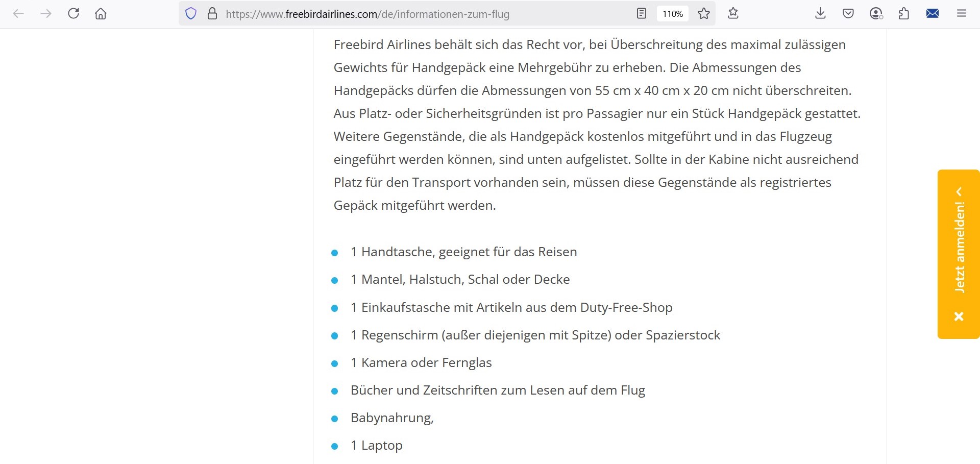Click the blue mail envelope icon
The image size is (980, 464).
coord(933,14)
